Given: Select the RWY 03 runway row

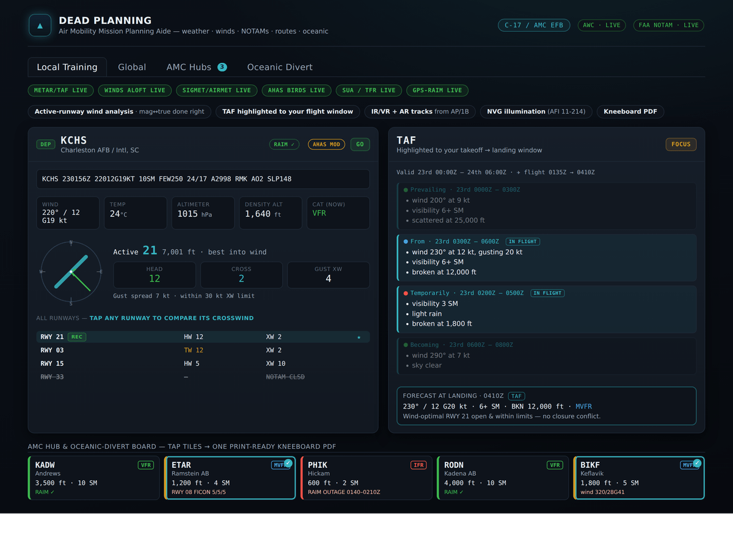Looking at the screenshot, I should pos(203,351).
